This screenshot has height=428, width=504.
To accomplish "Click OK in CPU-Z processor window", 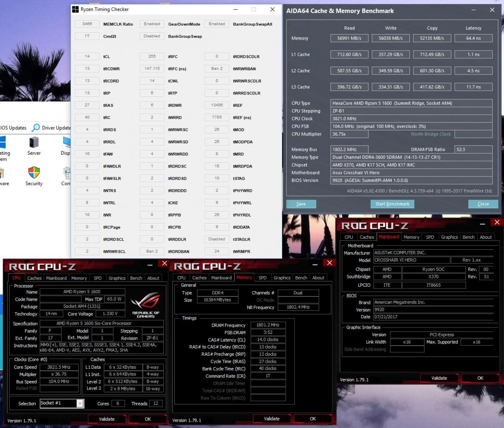I will (148, 419).
